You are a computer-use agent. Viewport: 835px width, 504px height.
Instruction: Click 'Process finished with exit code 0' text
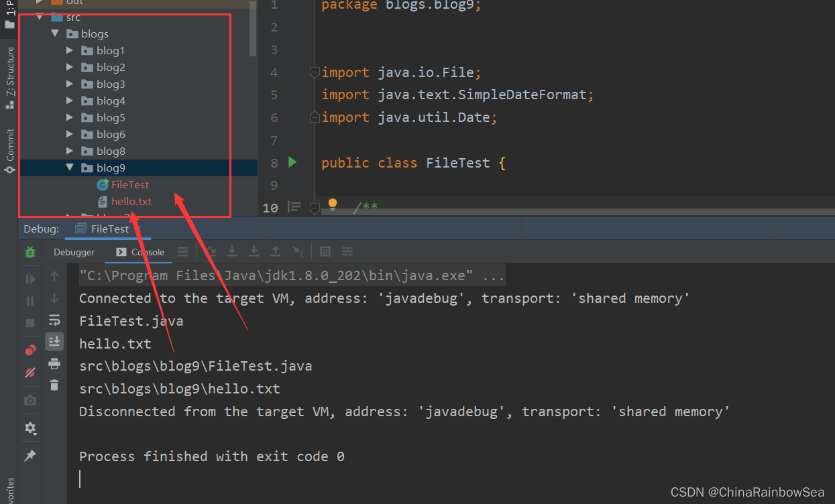coord(212,456)
